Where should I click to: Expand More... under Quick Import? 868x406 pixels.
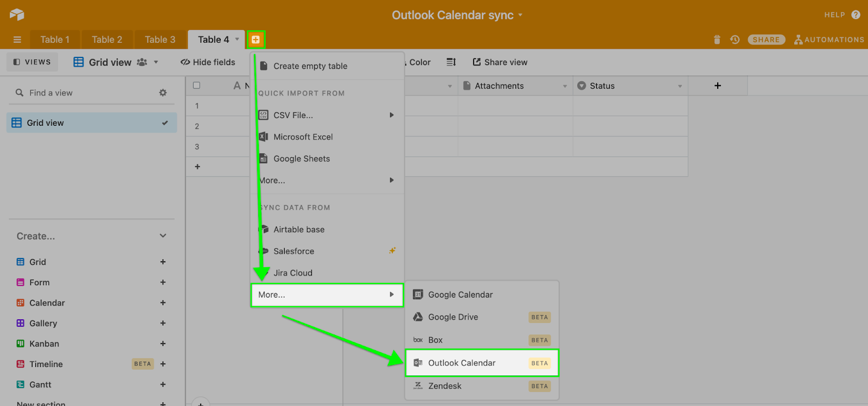(328, 180)
